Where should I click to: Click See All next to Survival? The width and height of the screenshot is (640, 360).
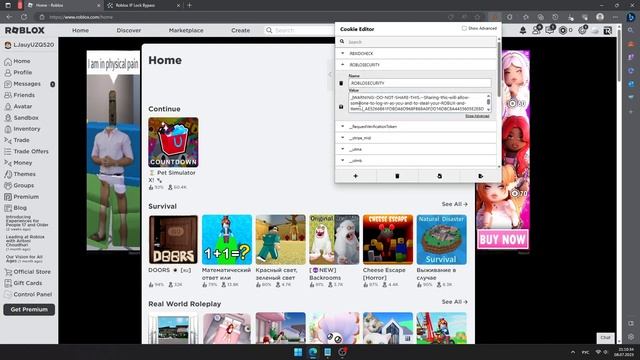[x=454, y=204]
